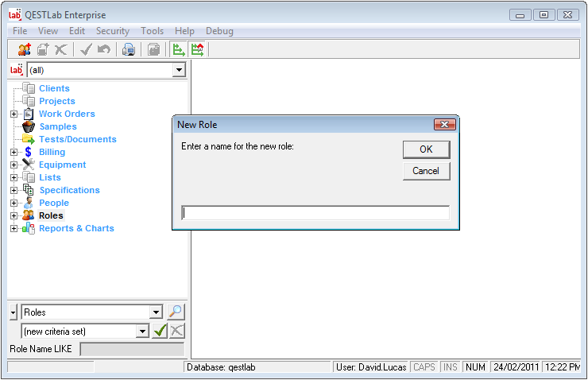Click the green checkmark beside criteria set
This screenshot has width=588, height=380.
click(160, 331)
